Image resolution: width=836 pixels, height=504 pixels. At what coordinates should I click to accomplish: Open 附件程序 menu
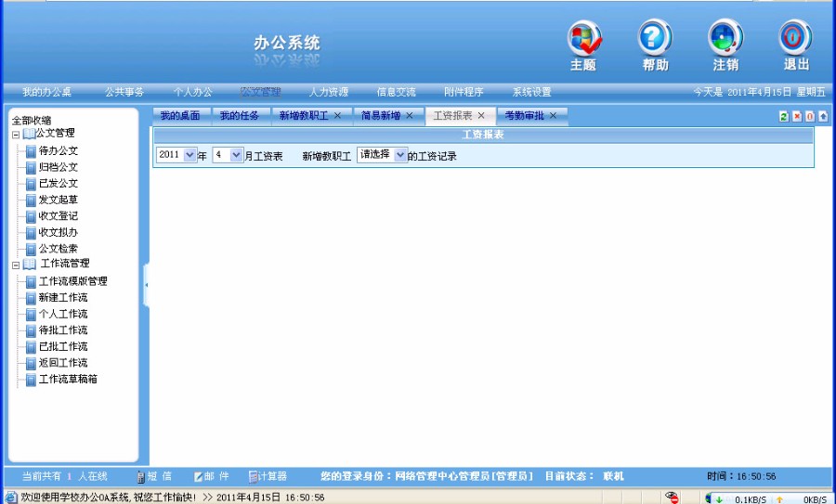pyautogui.click(x=464, y=92)
